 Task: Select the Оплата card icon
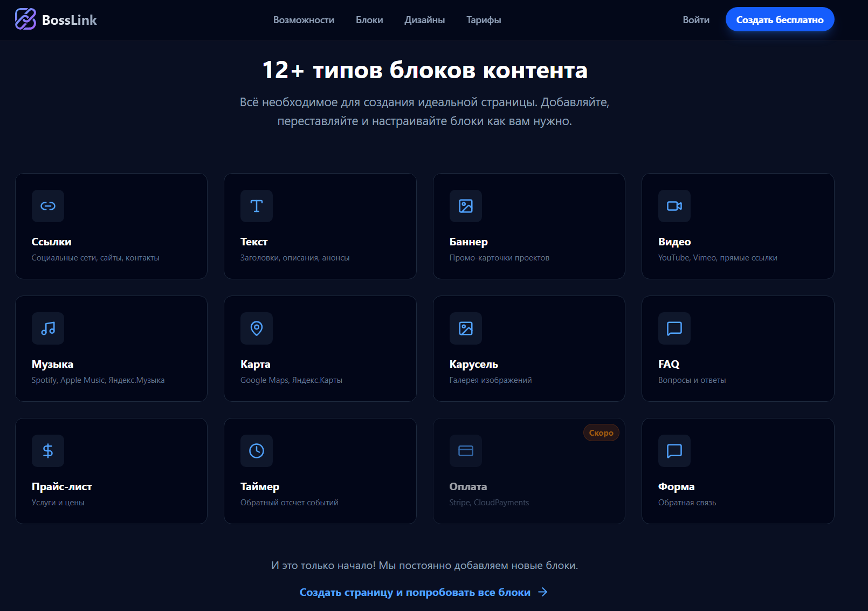(466, 451)
